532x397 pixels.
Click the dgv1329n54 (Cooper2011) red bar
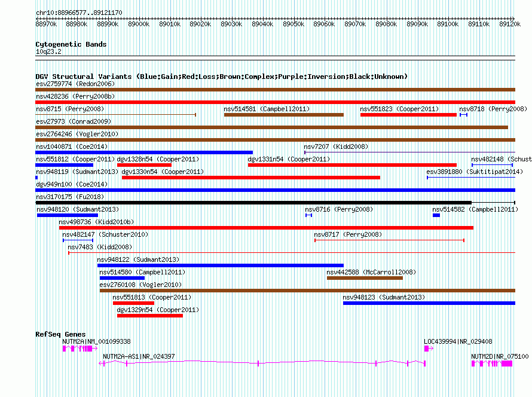click(x=150, y=316)
